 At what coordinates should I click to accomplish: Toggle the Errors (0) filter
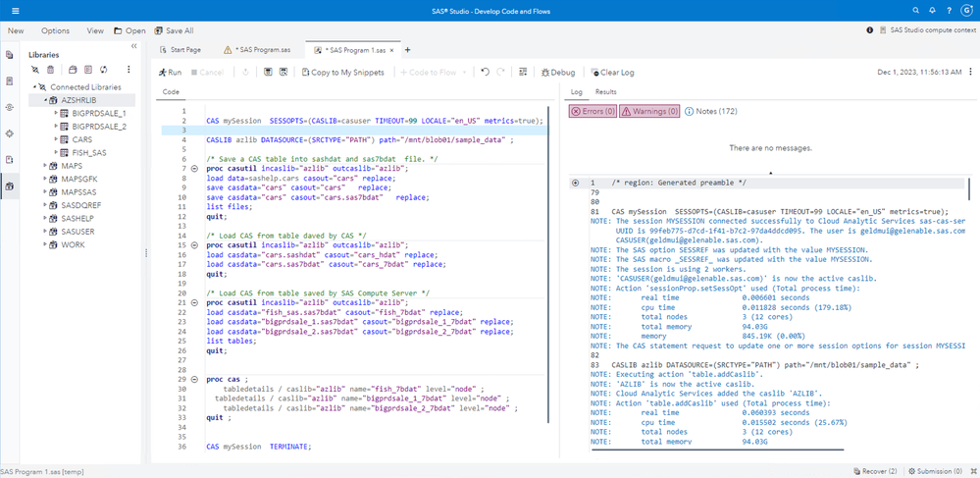pos(592,111)
